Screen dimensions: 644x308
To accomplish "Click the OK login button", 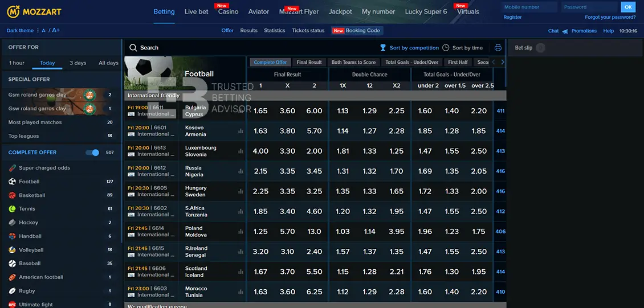I will pos(627,7).
